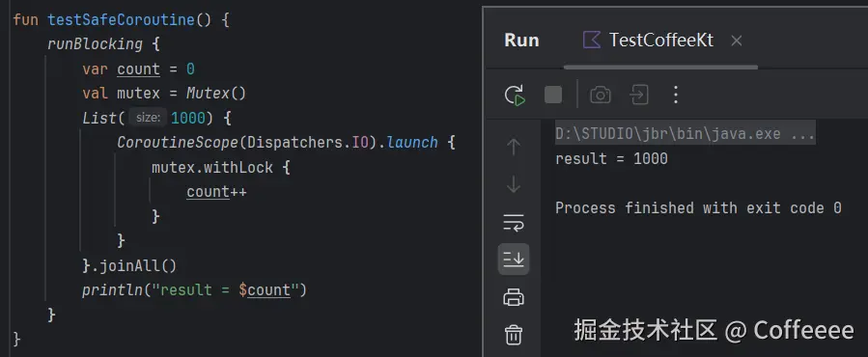The width and height of the screenshot is (868, 357).
Task: Take a thread dump with camera icon
Action: coord(601,96)
